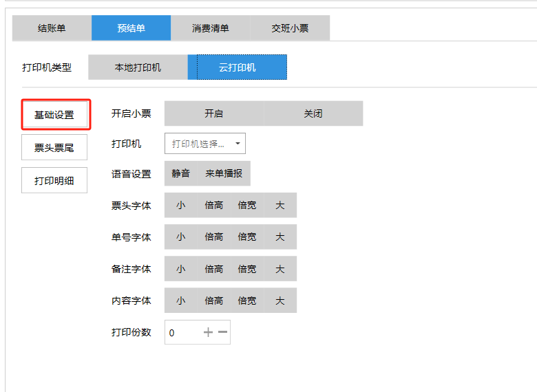
Task: Choose 本地打印机 printer type
Action: tap(138, 67)
